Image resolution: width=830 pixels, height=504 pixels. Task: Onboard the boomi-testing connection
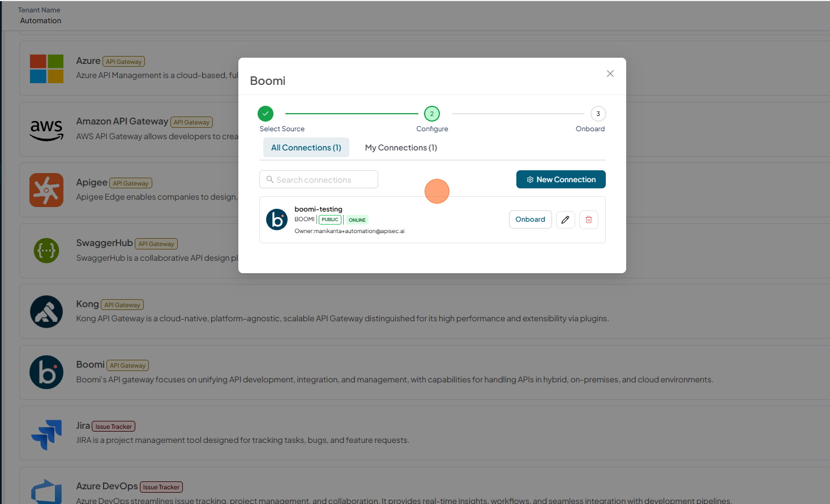point(530,219)
